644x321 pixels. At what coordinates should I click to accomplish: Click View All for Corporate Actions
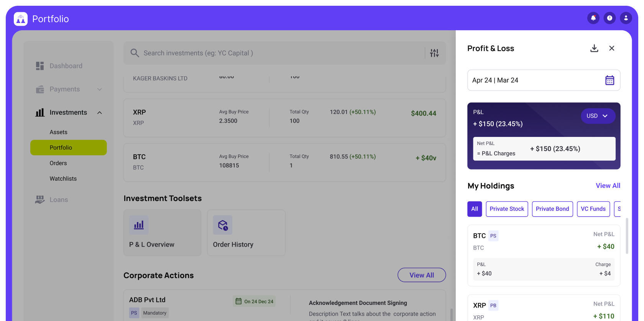tap(422, 275)
